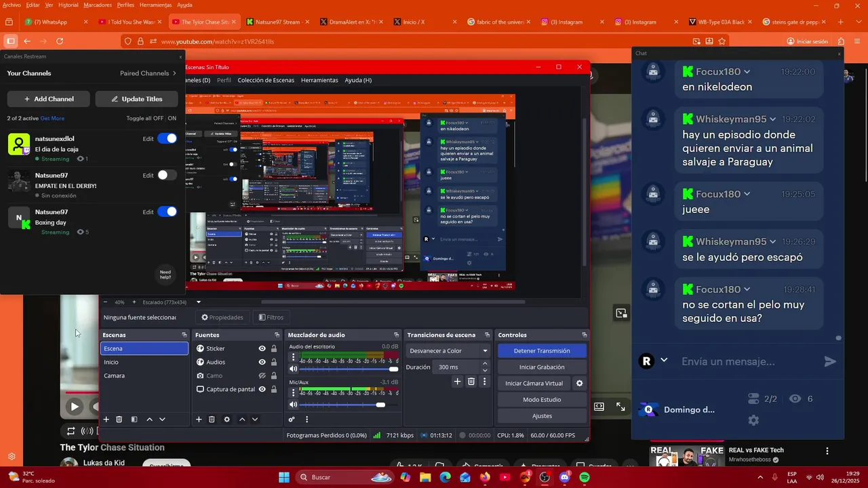Open chat settings gear in the Chat panel
The height and width of the screenshot is (488, 868).
pos(753,420)
